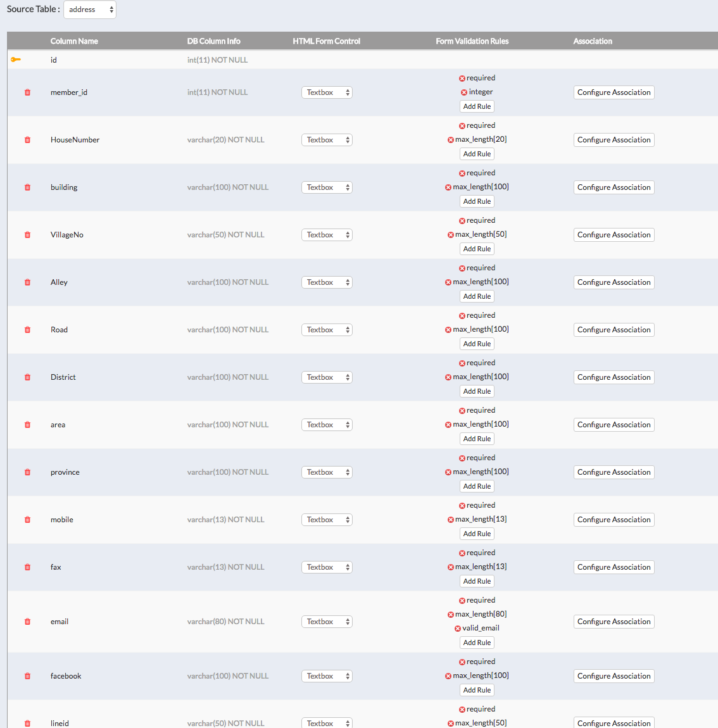
Task: Remove integer rule from member_id
Action: pos(464,92)
